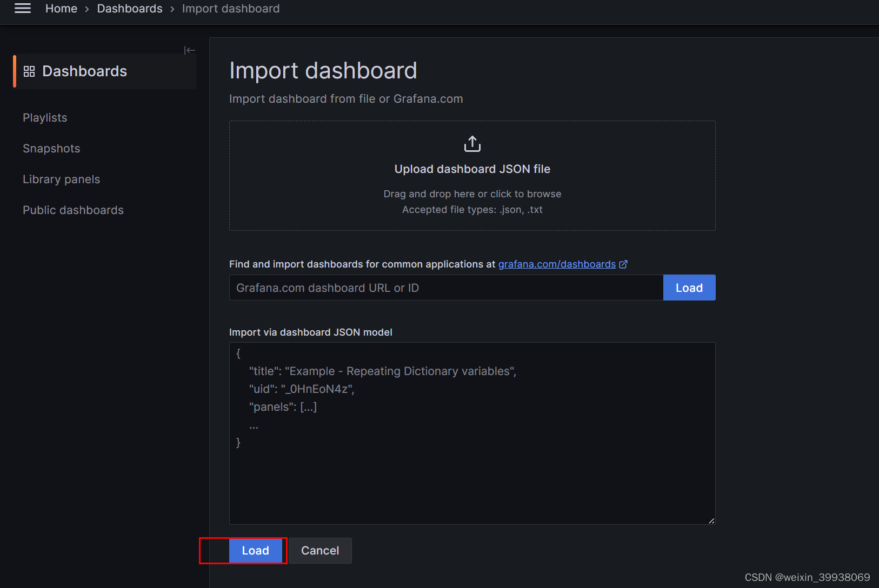
Task: Open Playlists in the sidebar
Action: click(45, 118)
